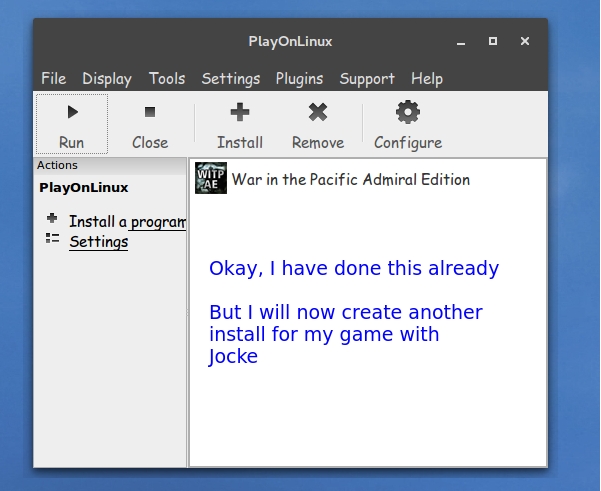
Task: Click the Close stop icon in toolbar
Action: [x=150, y=112]
